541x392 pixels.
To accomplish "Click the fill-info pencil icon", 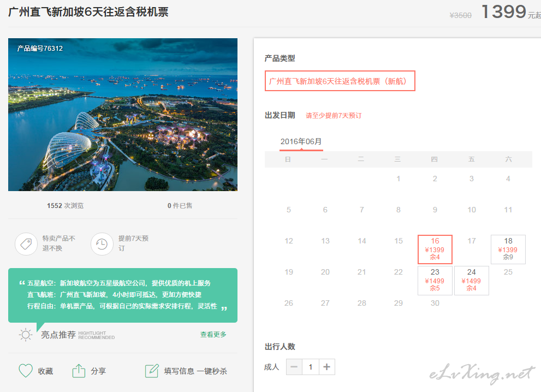I will (152, 371).
